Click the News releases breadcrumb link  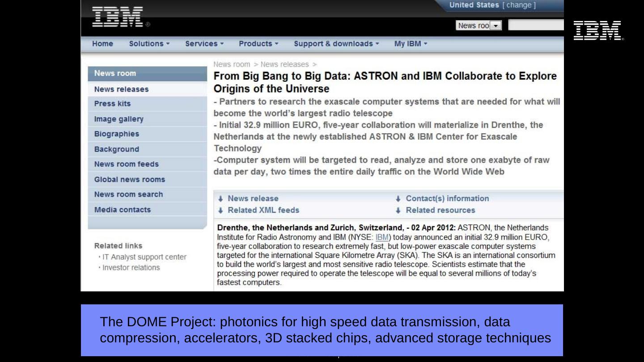click(285, 64)
